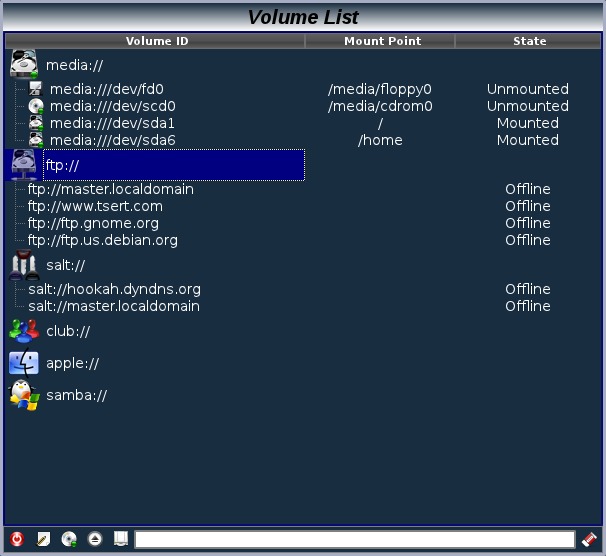Click the red power icon in bottom toolbar
The width and height of the screenshot is (606, 556).
tap(17, 539)
